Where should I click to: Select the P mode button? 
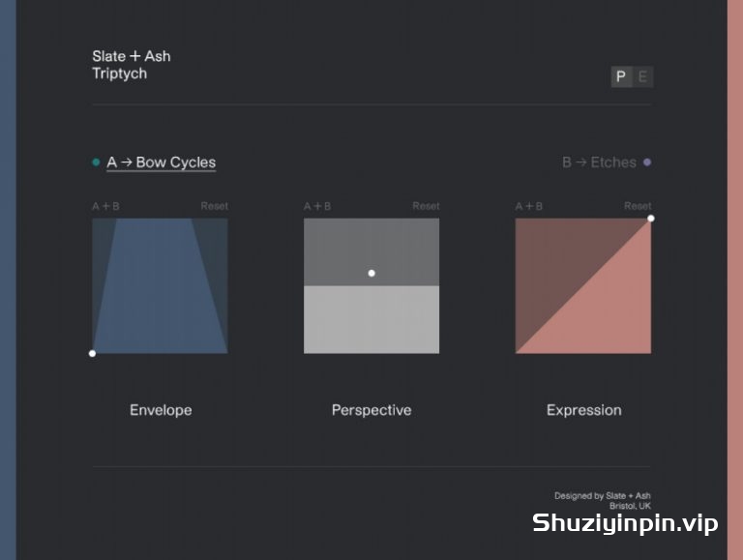(x=621, y=76)
